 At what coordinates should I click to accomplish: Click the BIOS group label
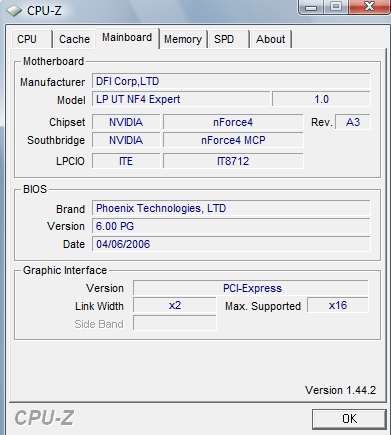tap(35, 189)
